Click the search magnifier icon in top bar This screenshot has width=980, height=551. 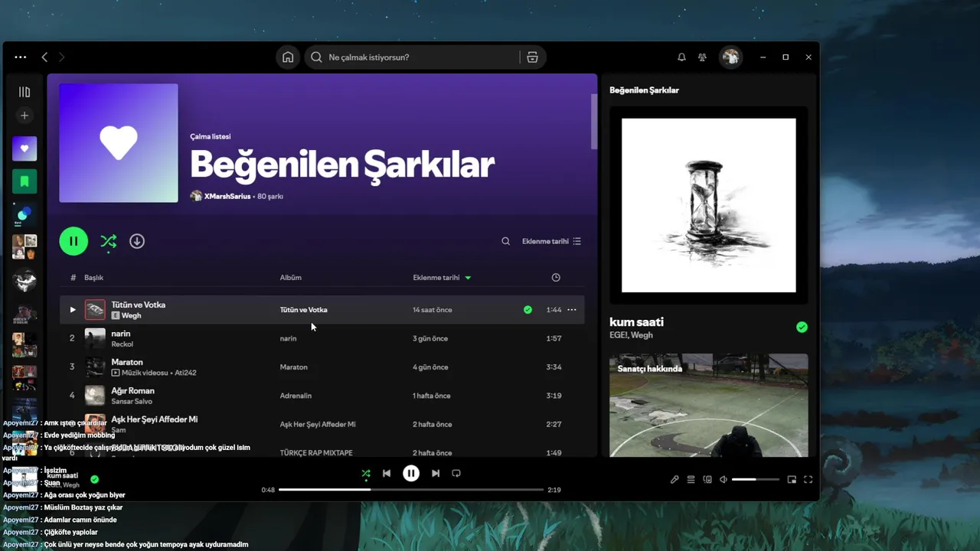click(x=316, y=57)
